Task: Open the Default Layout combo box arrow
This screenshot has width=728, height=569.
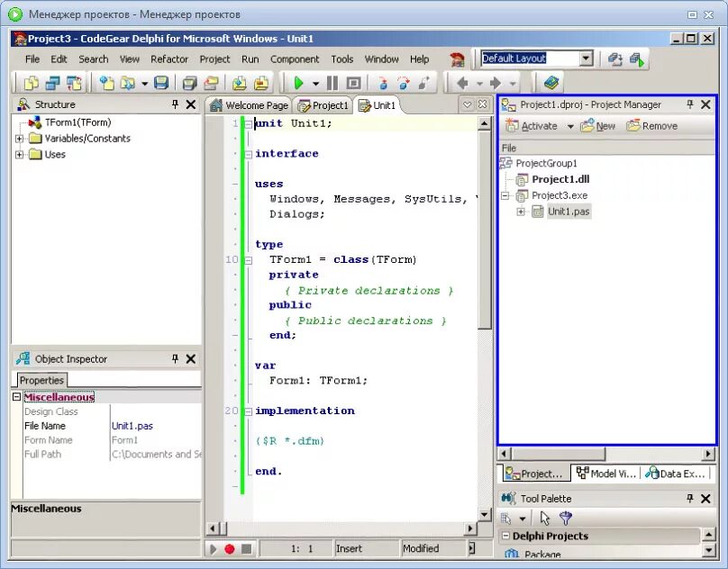Action: pos(586,59)
